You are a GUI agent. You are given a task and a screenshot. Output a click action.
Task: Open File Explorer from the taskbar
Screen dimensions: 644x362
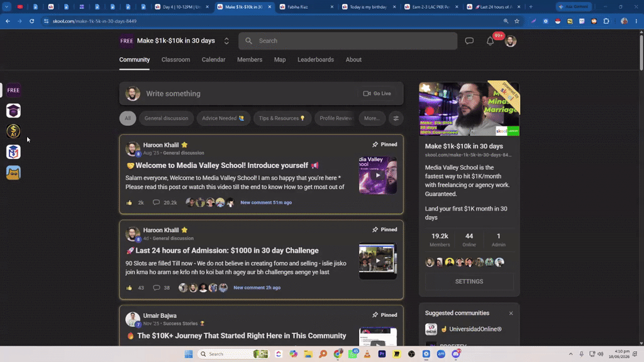pos(308,354)
